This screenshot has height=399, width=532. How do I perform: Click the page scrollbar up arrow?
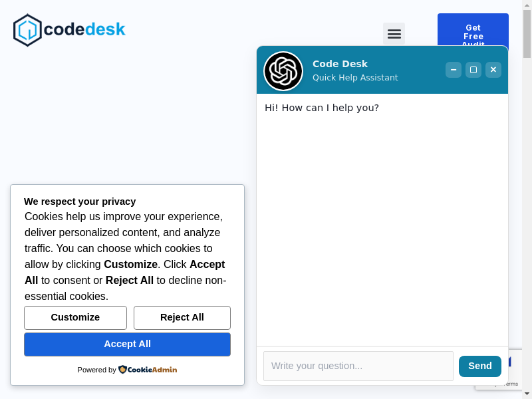[x=527, y=5]
